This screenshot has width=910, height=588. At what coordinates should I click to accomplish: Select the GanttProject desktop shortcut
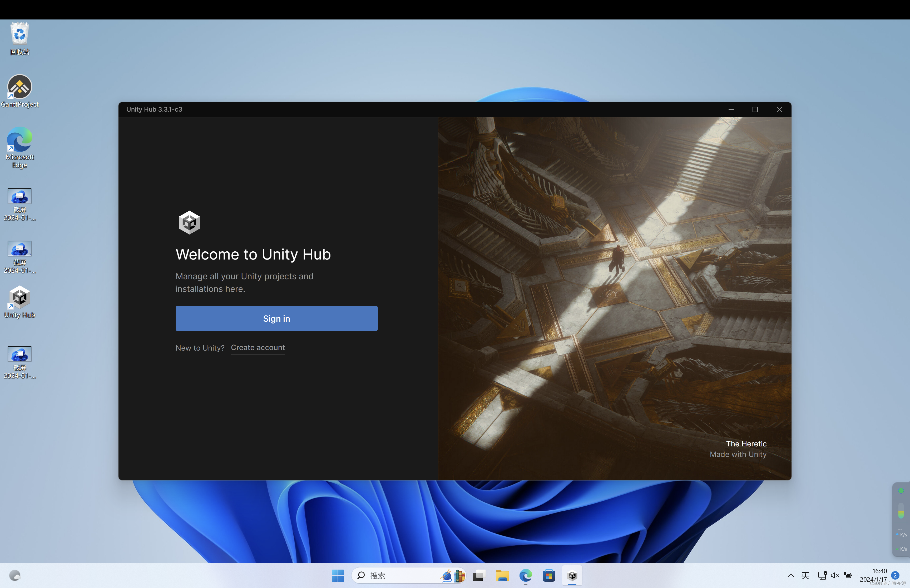point(19,91)
